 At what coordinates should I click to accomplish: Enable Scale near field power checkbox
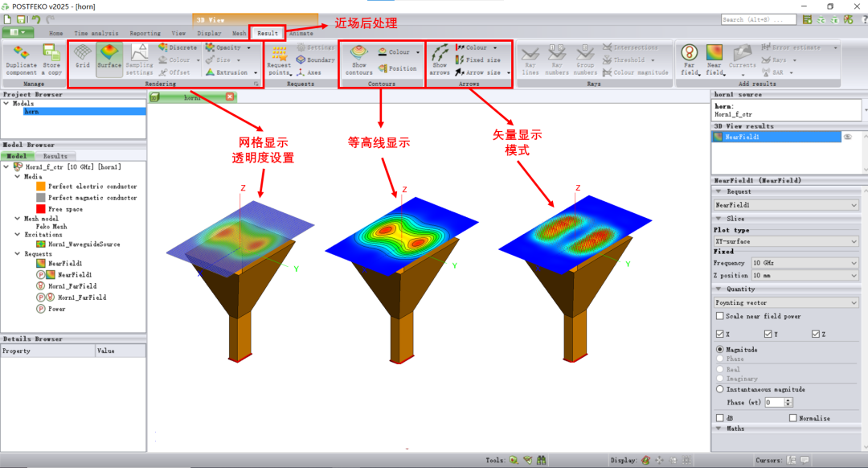tap(719, 316)
